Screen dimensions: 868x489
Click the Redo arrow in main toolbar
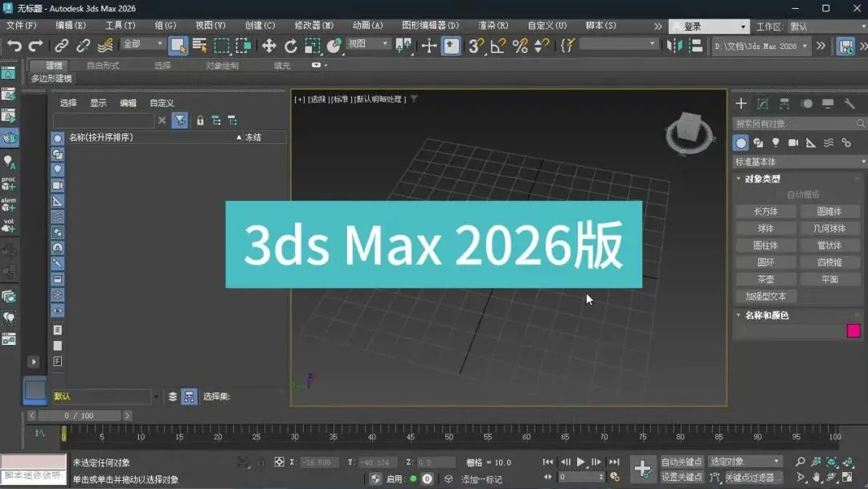(x=36, y=46)
